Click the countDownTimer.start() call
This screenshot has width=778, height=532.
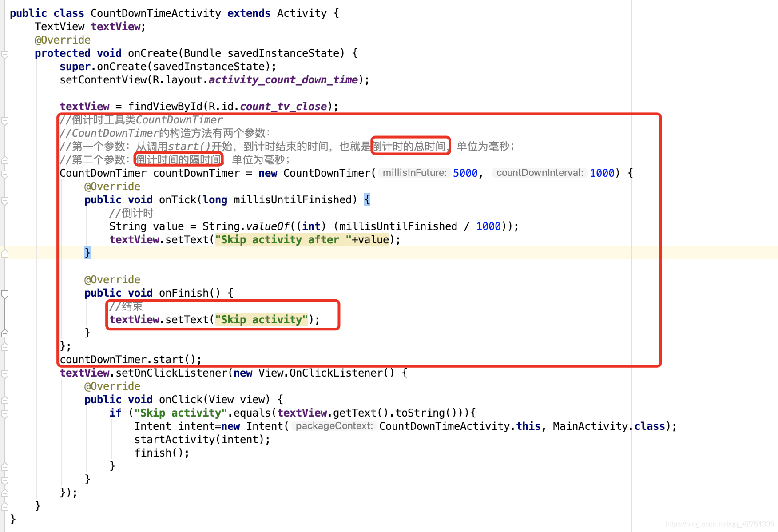pos(131,359)
